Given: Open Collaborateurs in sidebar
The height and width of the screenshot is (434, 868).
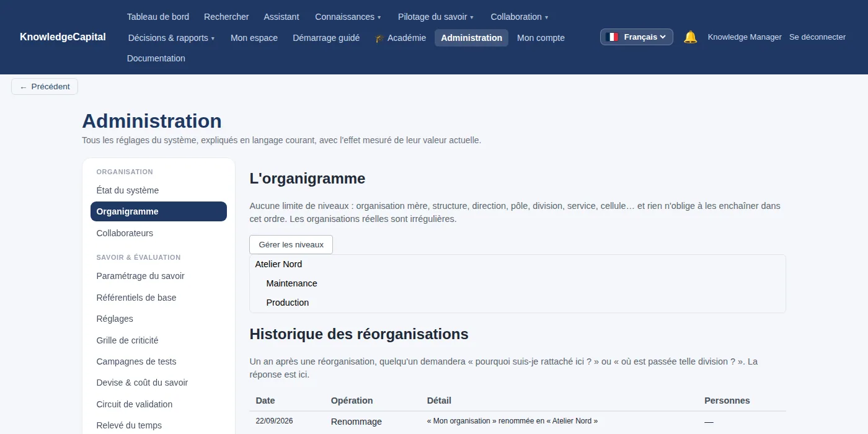Looking at the screenshot, I should 159,233.
